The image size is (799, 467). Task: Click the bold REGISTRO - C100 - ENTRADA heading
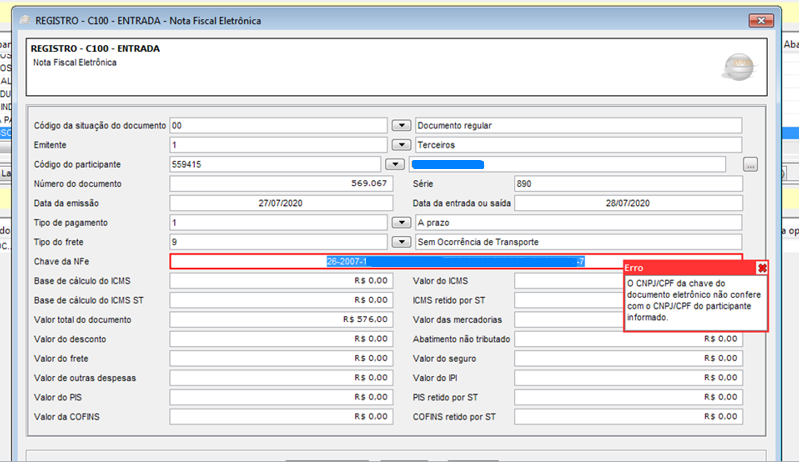[95, 48]
